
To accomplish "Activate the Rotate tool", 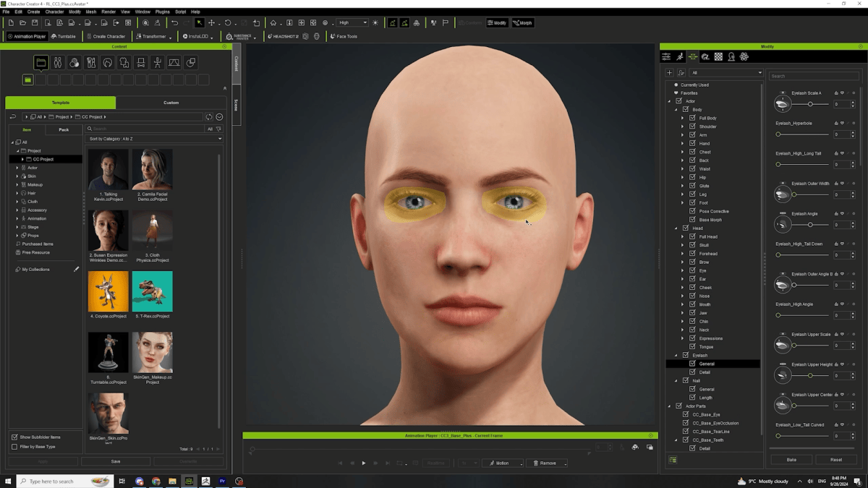I will click(228, 23).
